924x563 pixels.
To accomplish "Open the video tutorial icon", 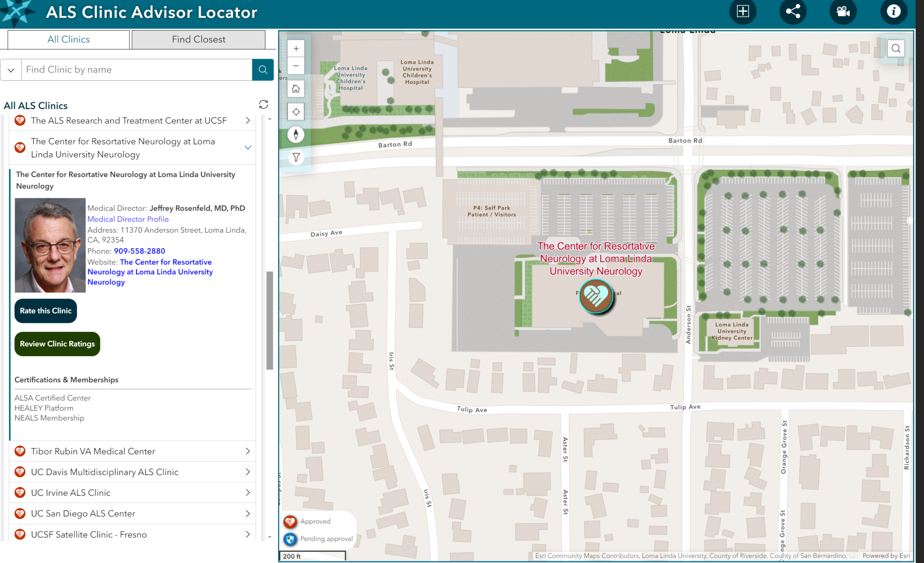I will (843, 12).
